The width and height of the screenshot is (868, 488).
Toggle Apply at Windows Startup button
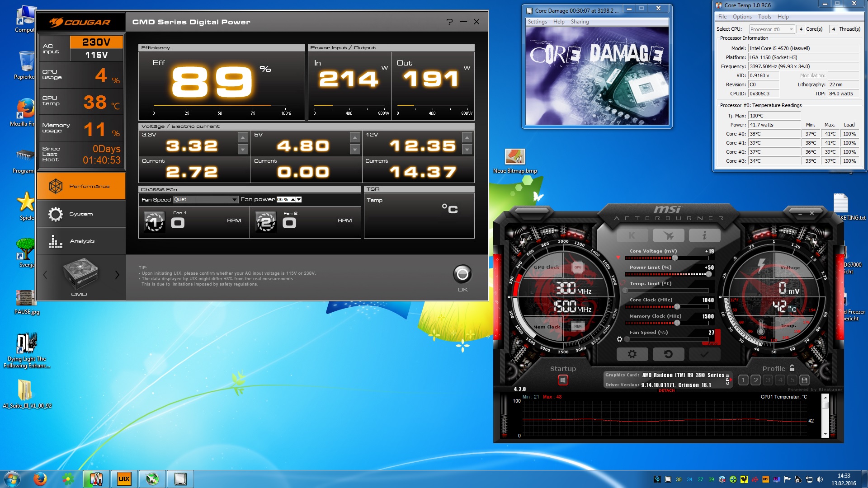(x=563, y=380)
